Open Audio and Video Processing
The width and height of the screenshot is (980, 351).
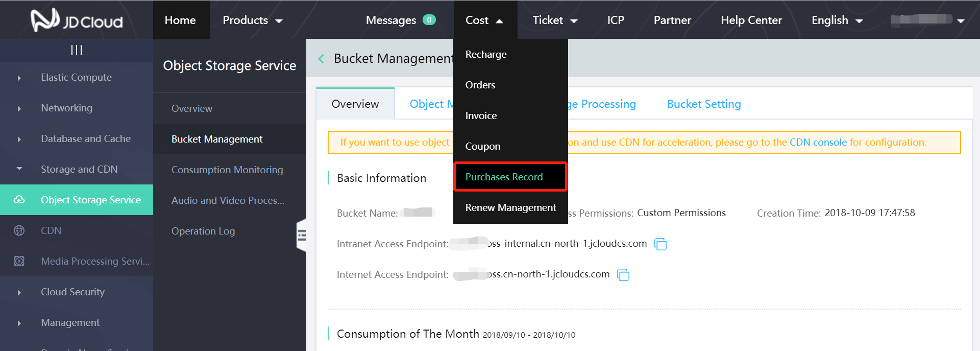pyautogui.click(x=230, y=200)
